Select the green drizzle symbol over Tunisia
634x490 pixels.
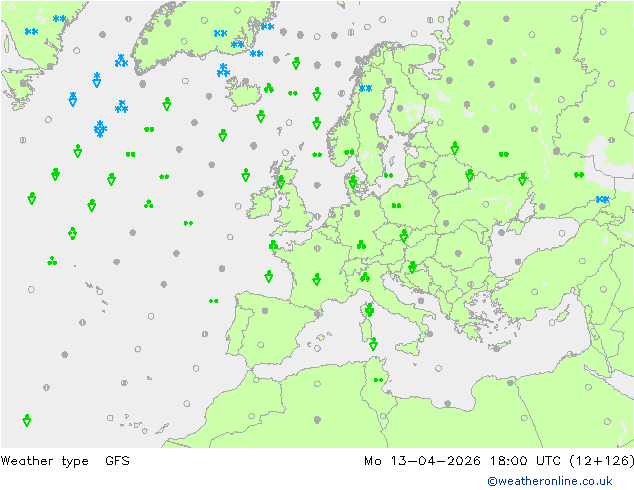tap(378, 380)
